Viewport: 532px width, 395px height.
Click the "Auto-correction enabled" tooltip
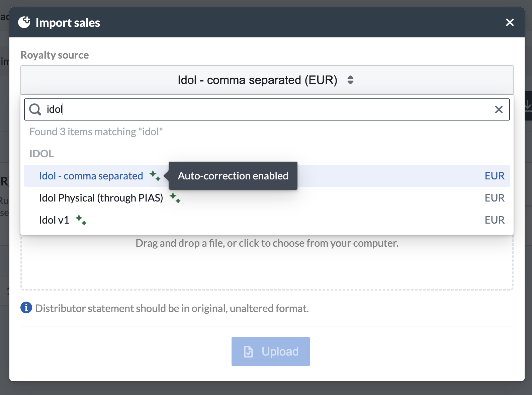[233, 176]
